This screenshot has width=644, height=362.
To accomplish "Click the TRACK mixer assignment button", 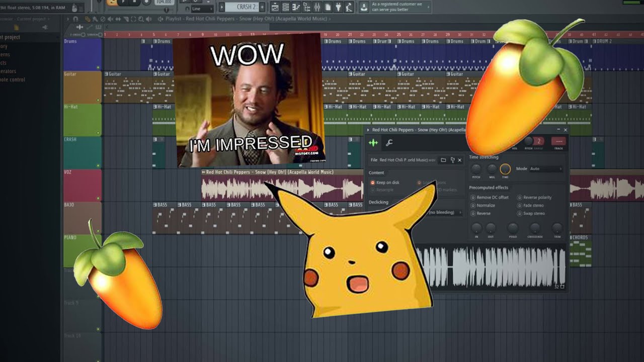I will (x=558, y=141).
